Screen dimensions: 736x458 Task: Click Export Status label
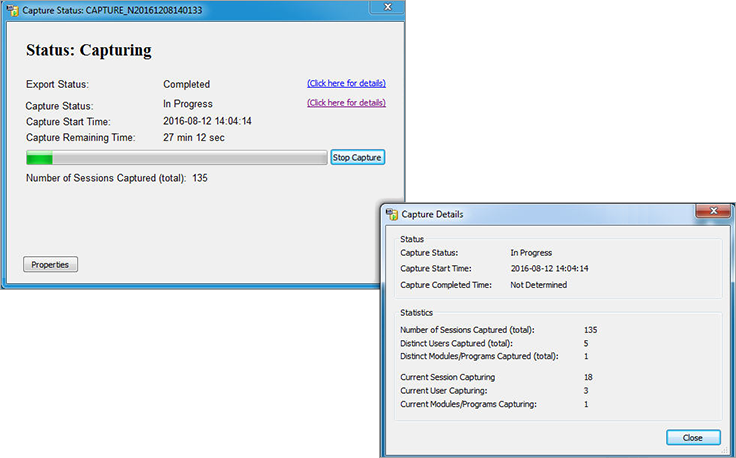[x=57, y=84]
